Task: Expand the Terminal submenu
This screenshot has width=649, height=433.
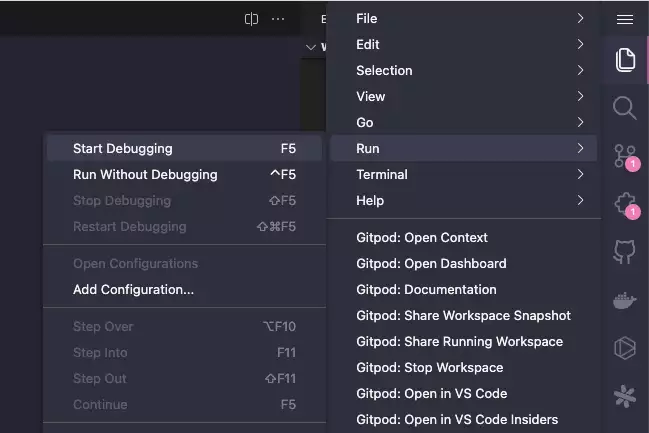Action: tap(464, 174)
